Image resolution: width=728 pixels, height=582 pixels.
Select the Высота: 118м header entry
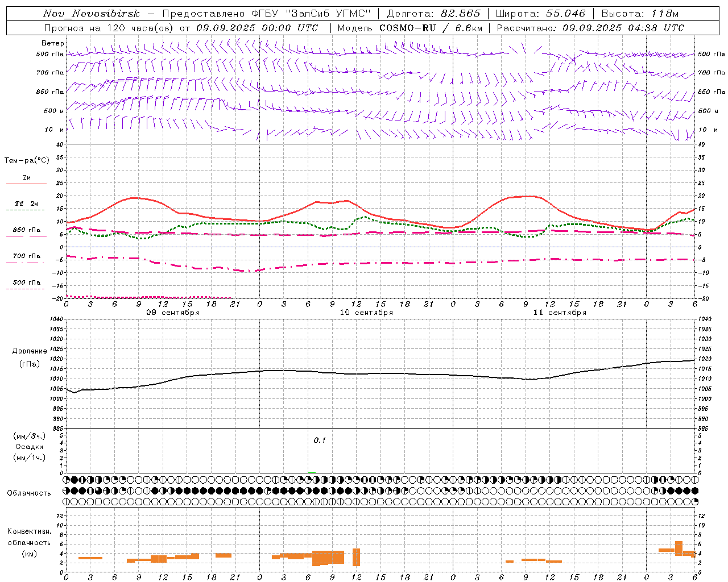[x=640, y=14]
